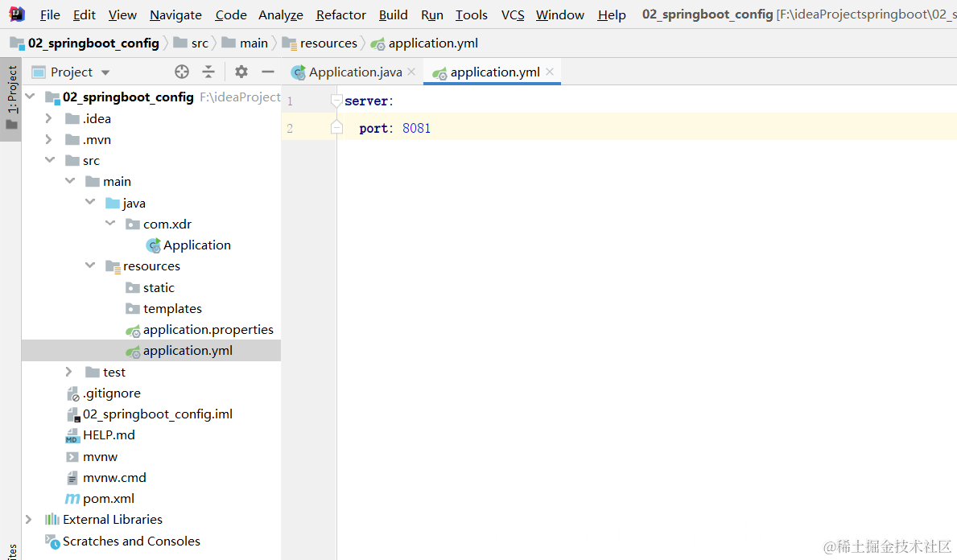
Task: Expand the test folder
Action: (69, 372)
